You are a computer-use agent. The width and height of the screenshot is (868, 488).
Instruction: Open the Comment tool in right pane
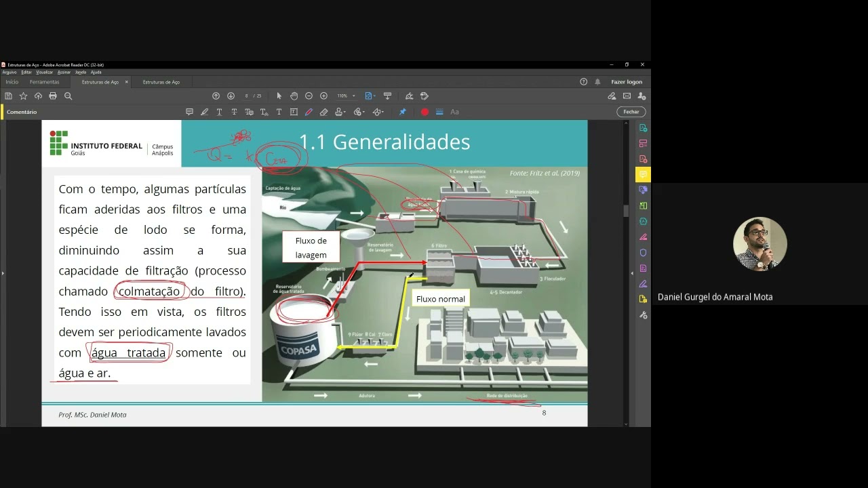point(643,175)
